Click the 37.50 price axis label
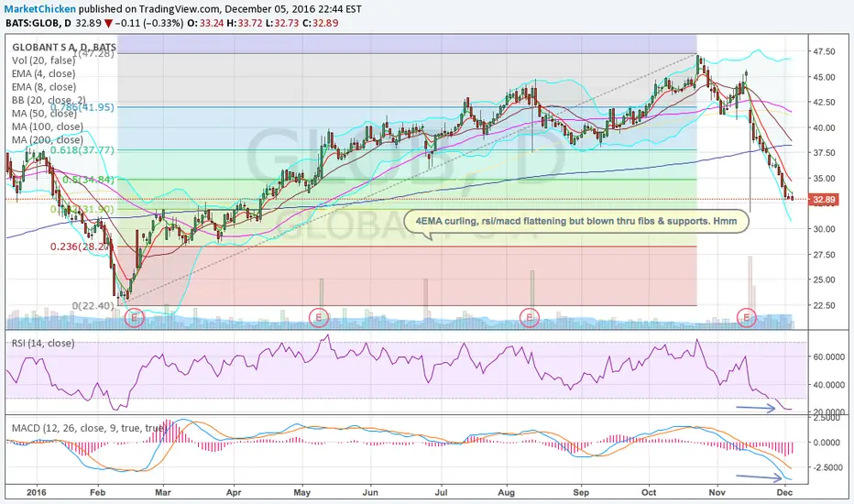The height and width of the screenshot is (504, 854). [x=824, y=152]
